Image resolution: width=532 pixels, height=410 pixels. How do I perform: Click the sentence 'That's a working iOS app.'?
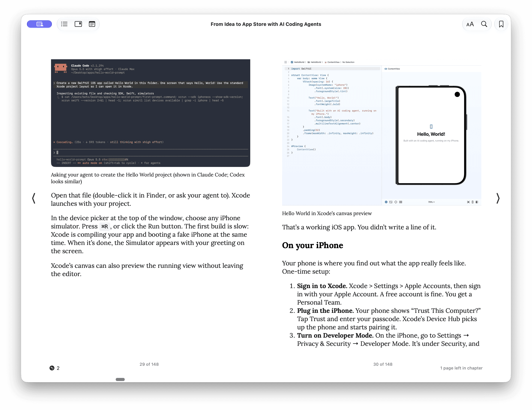coord(319,227)
